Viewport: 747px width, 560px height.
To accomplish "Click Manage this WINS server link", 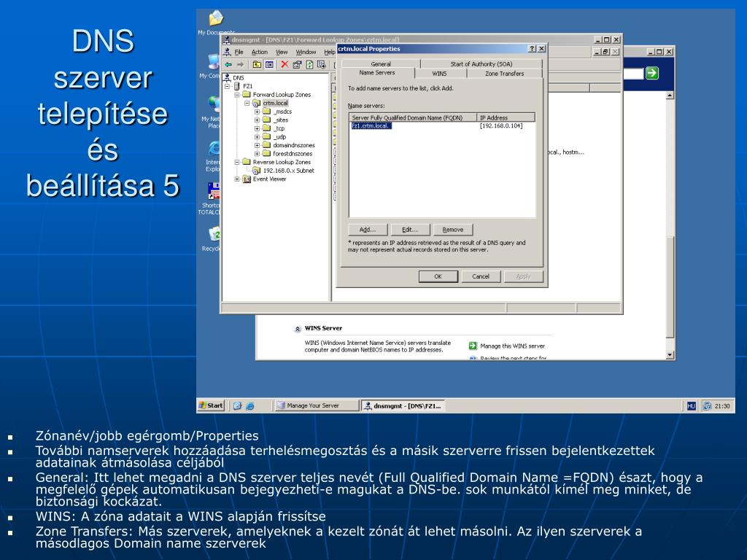I will tap(512, 346).
